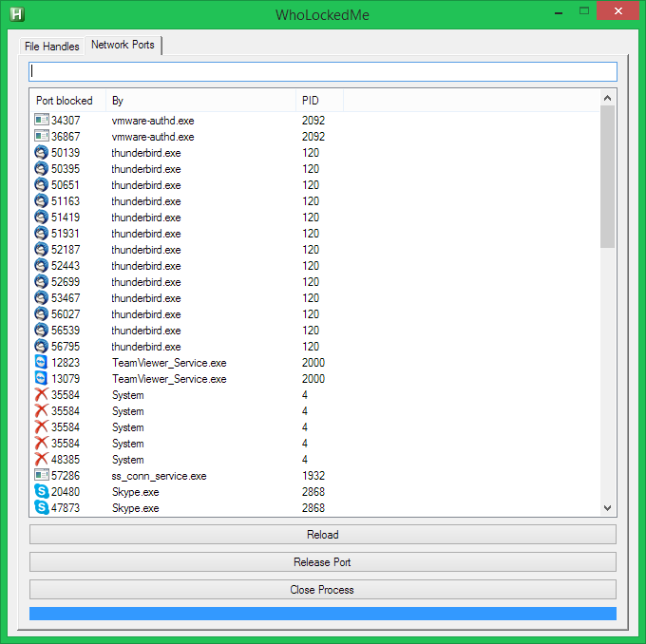Click the vmware-authd icon beside port 34307

coord(41,120)
